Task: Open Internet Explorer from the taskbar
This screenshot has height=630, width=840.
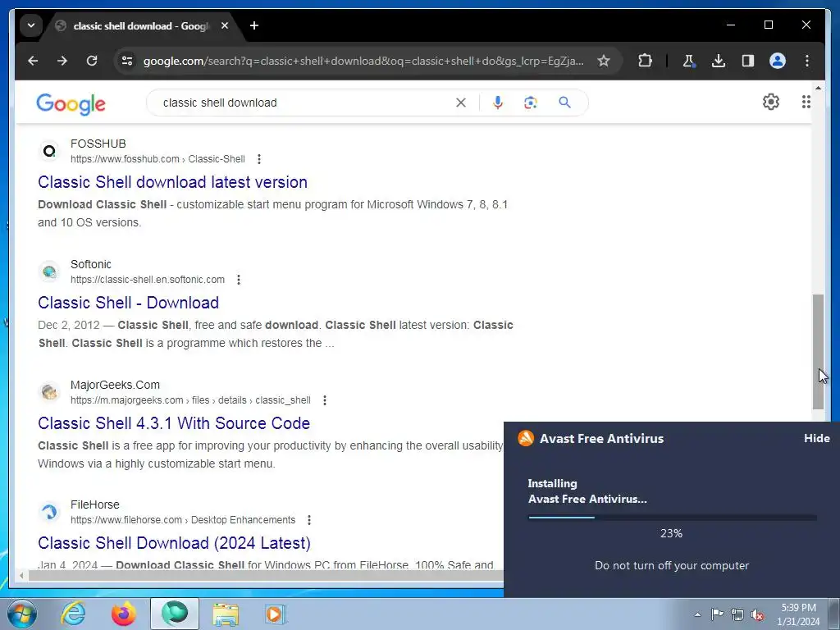Action: [73, 614]
